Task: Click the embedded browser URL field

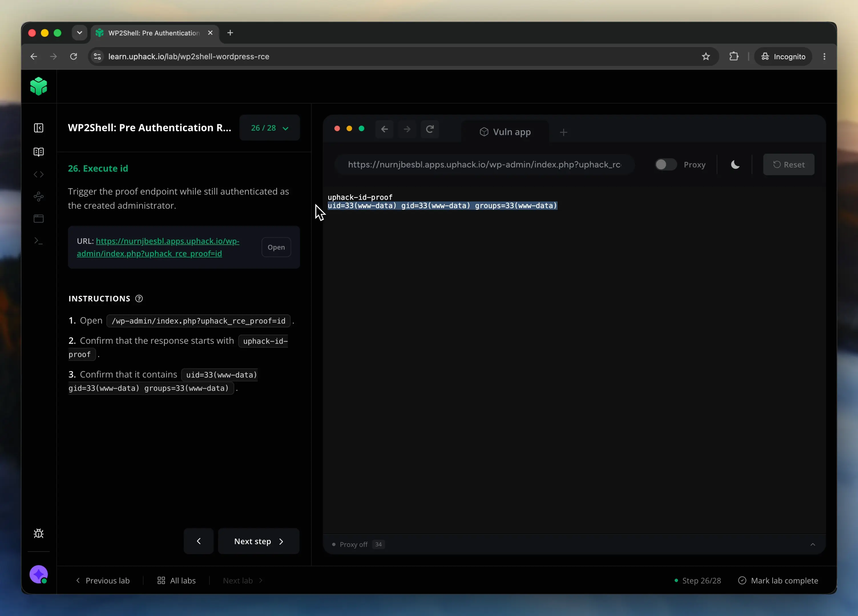Action: [x=484, y=165]
